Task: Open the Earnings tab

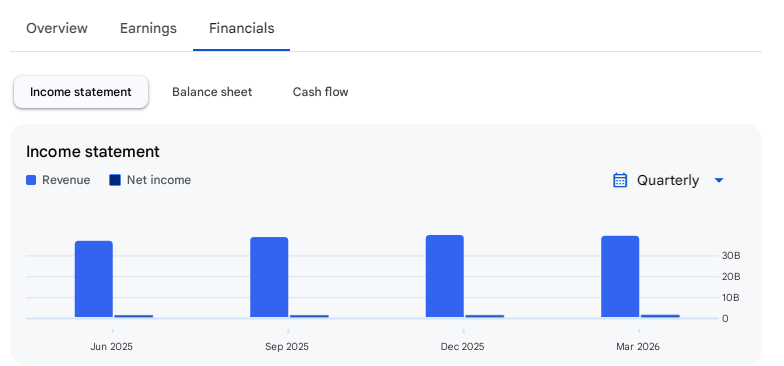Action: point(148,28)
